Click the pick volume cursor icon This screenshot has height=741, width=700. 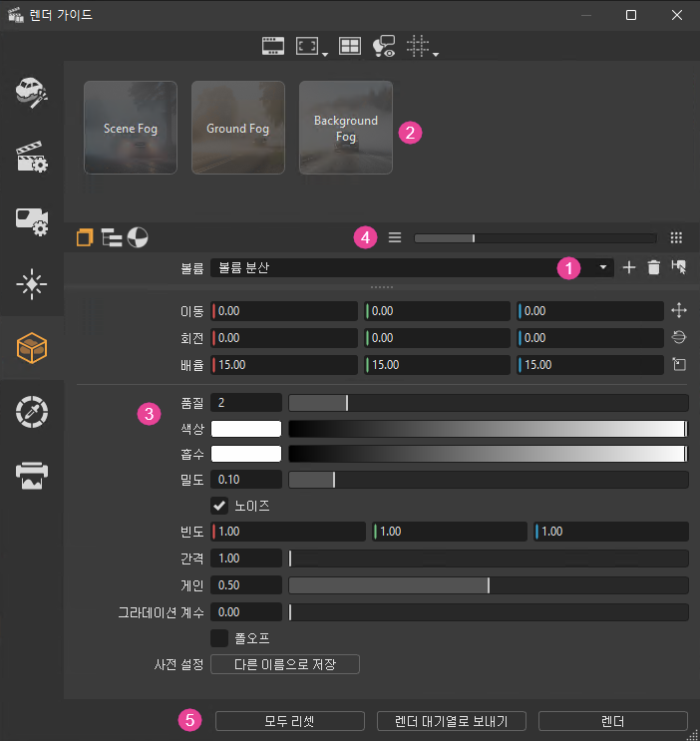coord(679,267)
